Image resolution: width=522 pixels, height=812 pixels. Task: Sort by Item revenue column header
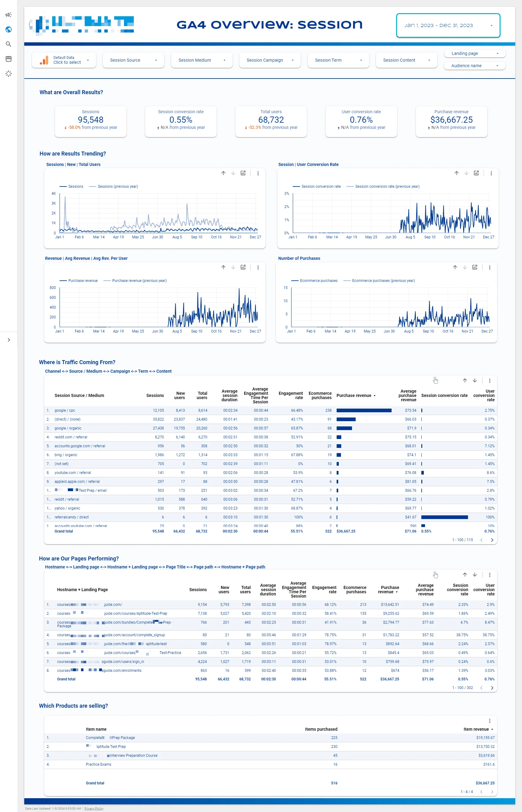coord(478,729)
